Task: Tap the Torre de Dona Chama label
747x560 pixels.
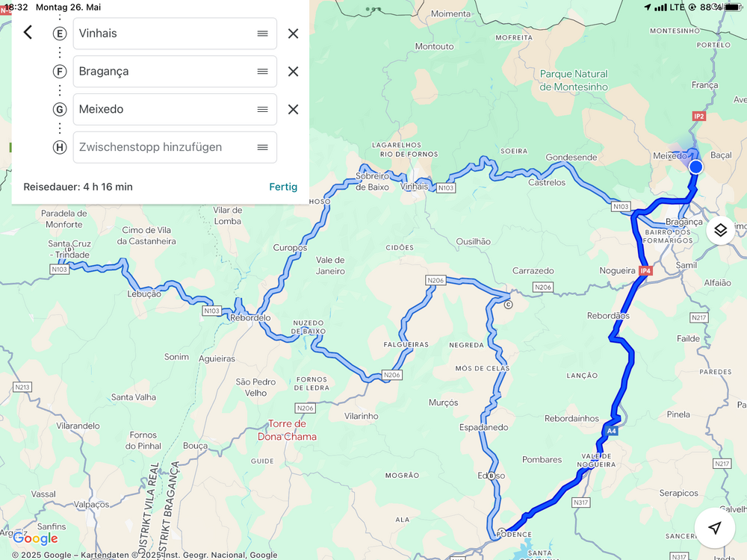Action: pyautogui.click(x=288, y=430)
